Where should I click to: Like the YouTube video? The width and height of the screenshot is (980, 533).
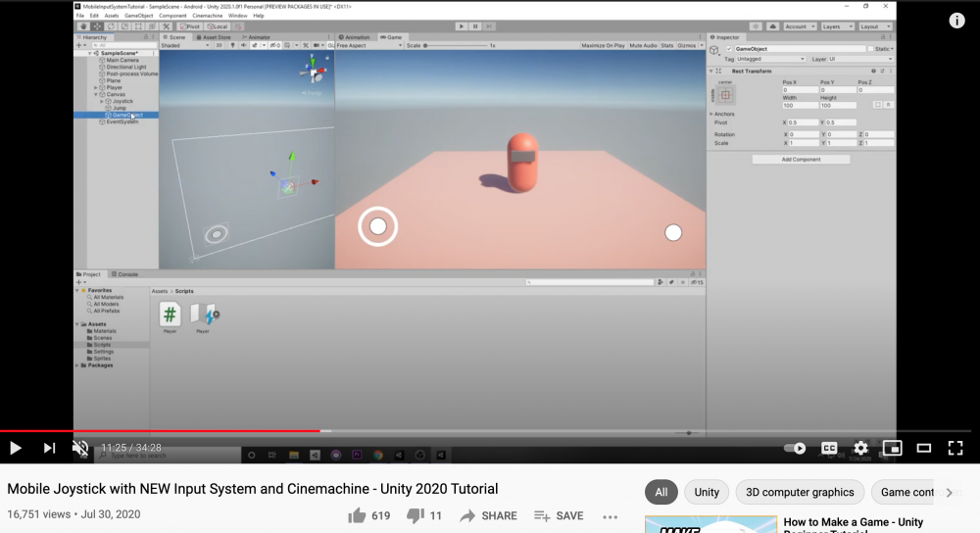click(357, 515)
